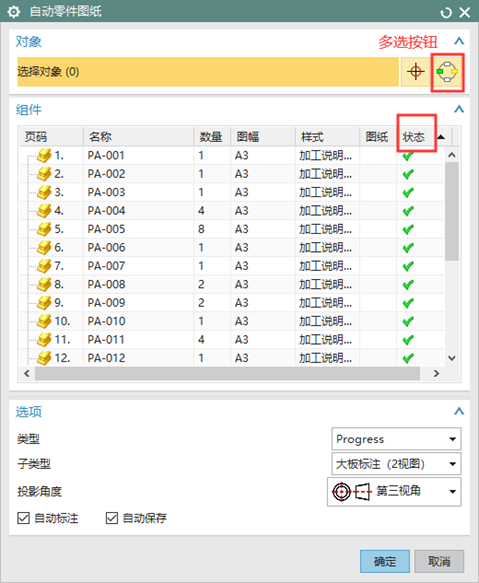Click the scroll up arrow of component list
479x583 pixels.
pos(452,155)
